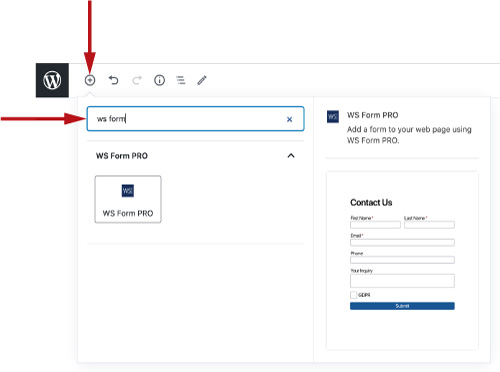500x372 pixels.
Task: Click the WS Form PRO category heading
Action: pos(122,156)
